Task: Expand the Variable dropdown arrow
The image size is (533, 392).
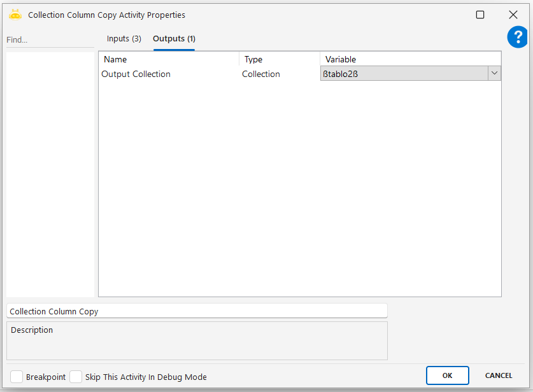Action: coord(494,74)
